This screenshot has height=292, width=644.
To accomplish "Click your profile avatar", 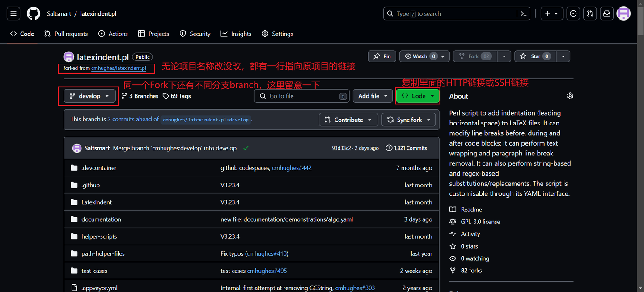I will tap(623, 13).
